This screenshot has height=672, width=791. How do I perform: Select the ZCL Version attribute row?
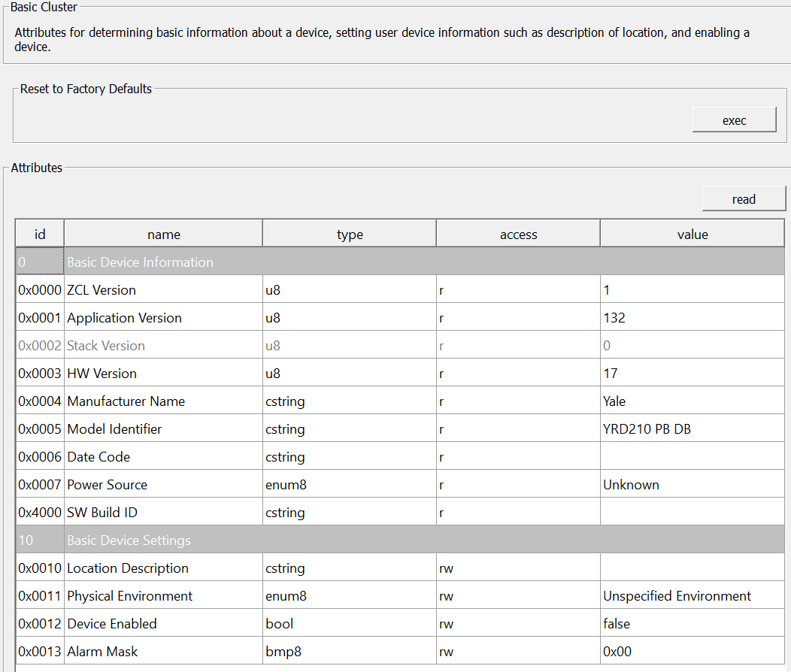coord(400,289)
